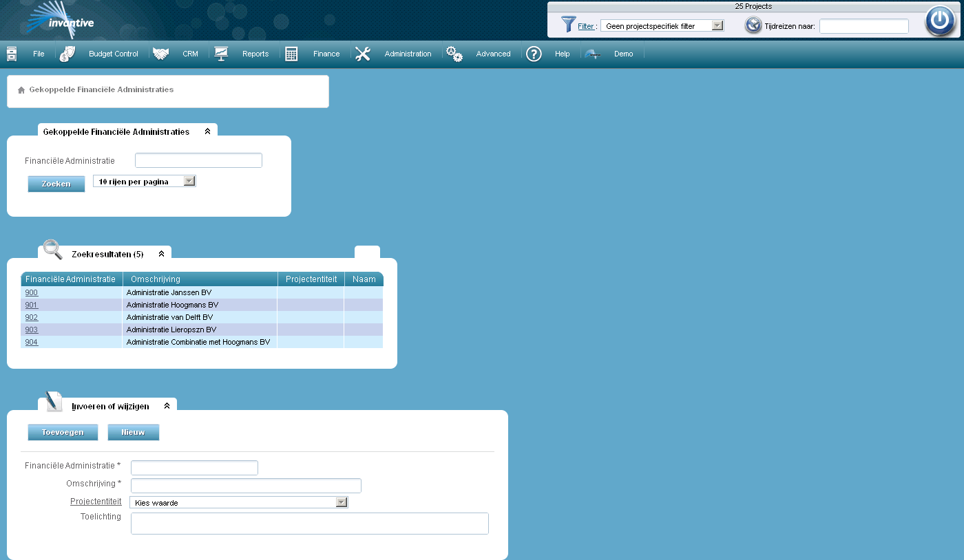Sort by Naam column header
This screenshot has height=560, width=964.
click(x=364, y=279)
